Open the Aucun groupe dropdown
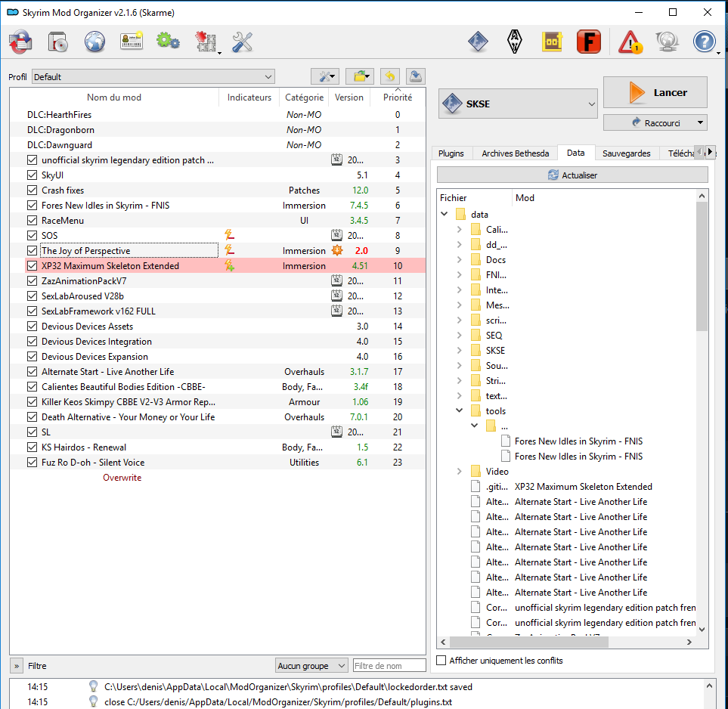 coord(311,666)
